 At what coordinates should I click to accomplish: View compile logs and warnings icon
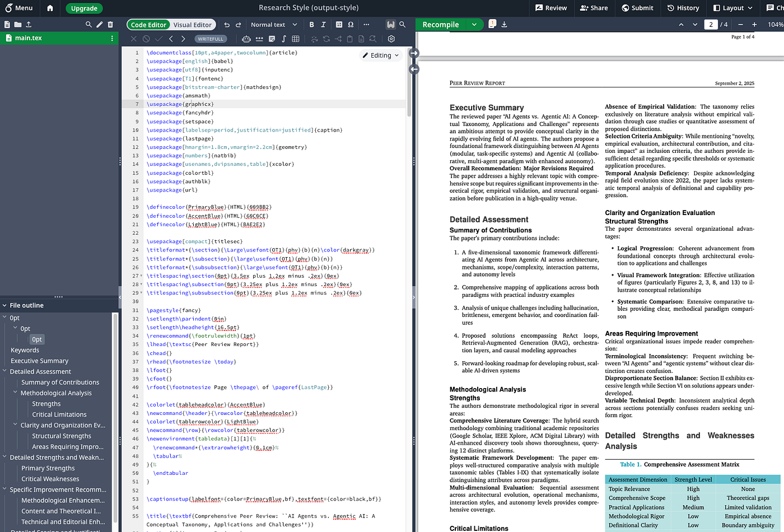pyautogui.click(x=492, y=24)
